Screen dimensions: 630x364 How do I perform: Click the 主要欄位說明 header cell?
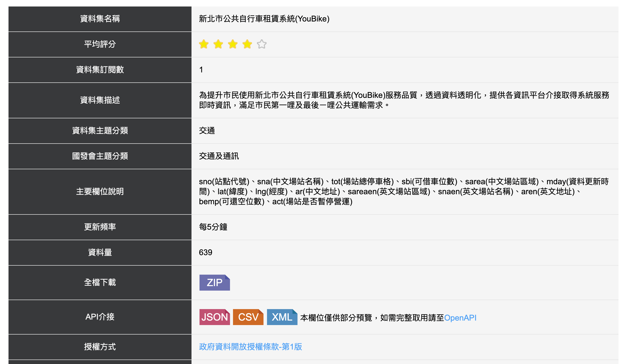pos(100,192)
